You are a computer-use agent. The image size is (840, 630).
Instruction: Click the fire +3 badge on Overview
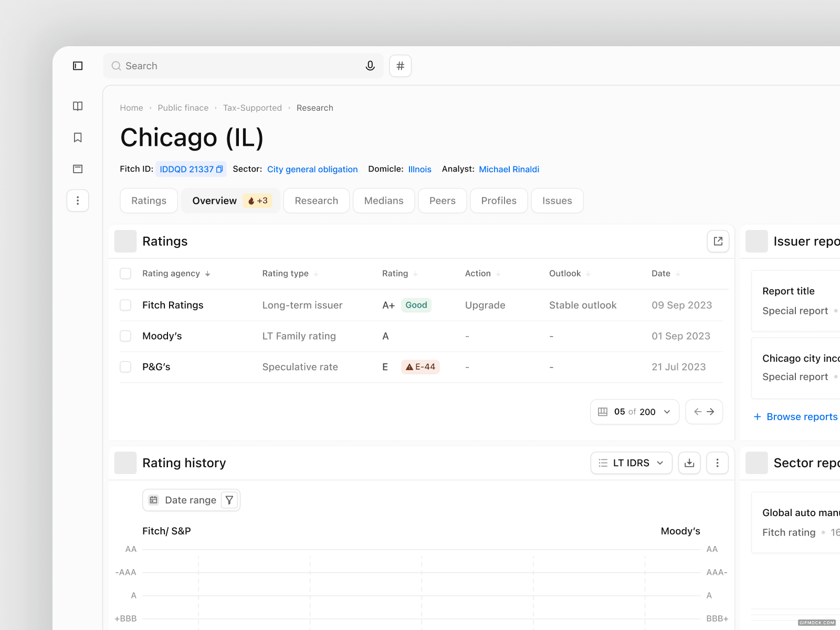point(258,201)
